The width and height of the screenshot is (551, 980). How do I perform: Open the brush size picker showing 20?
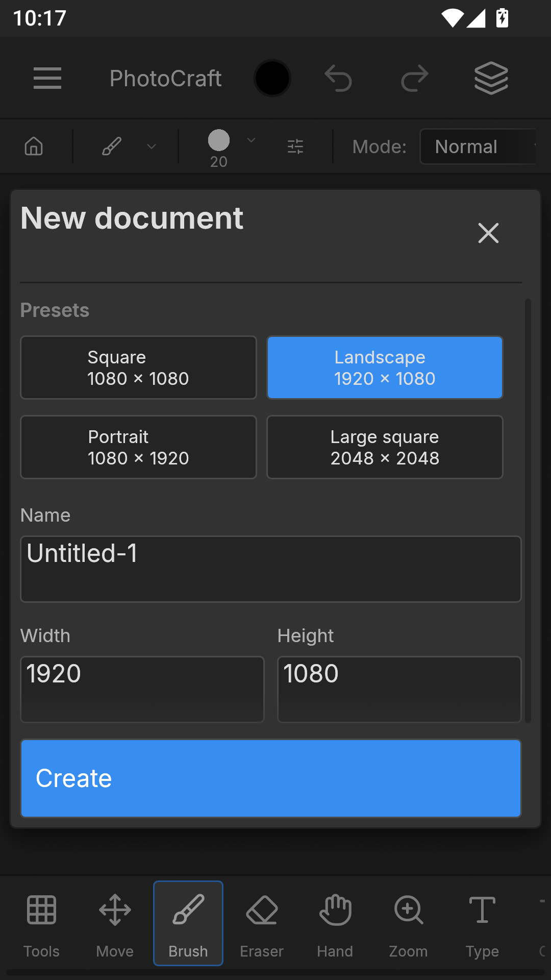pos(219,148)
